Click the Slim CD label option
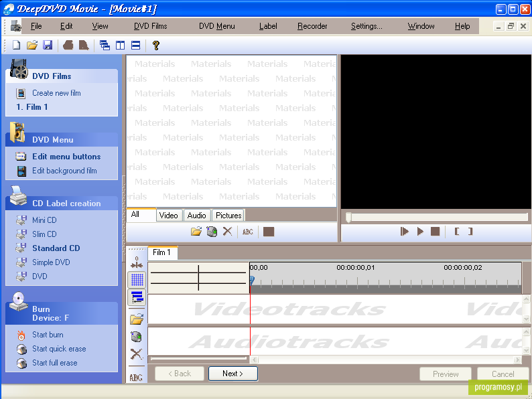 (44, 234)
